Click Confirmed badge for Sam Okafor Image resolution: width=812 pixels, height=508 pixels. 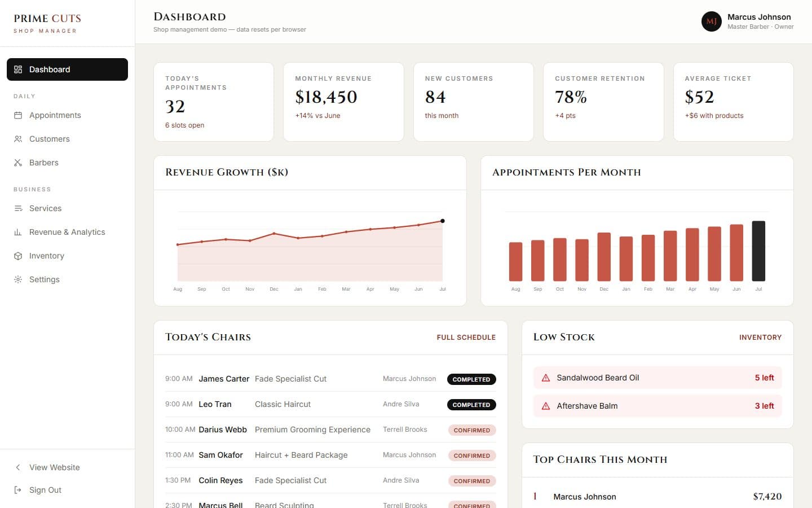pos(472,456)
